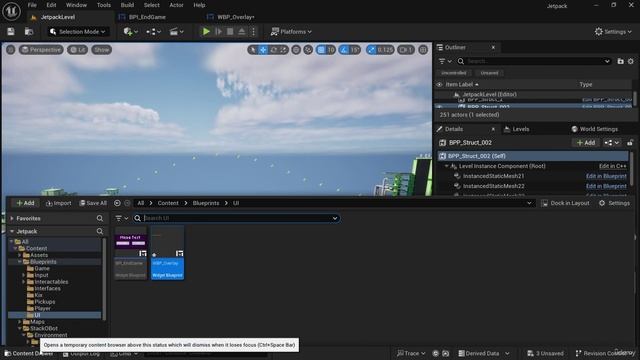Select the Pickups folder in tree

point(44,302)
